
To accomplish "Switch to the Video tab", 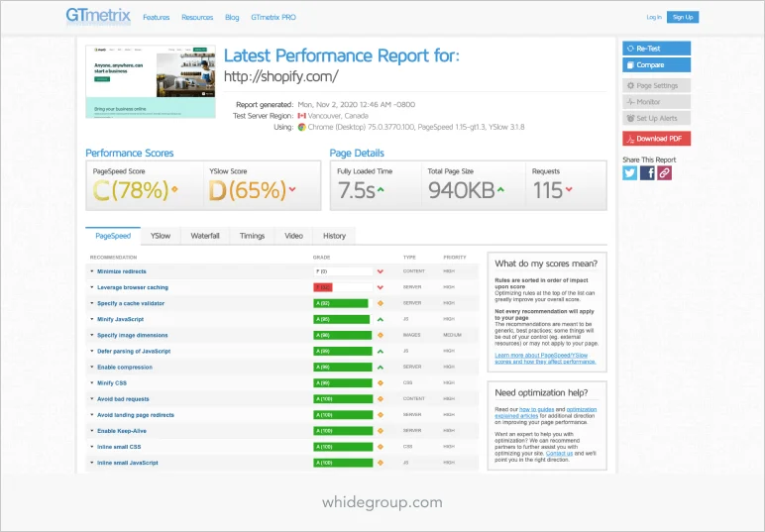I will pos(293,236).
